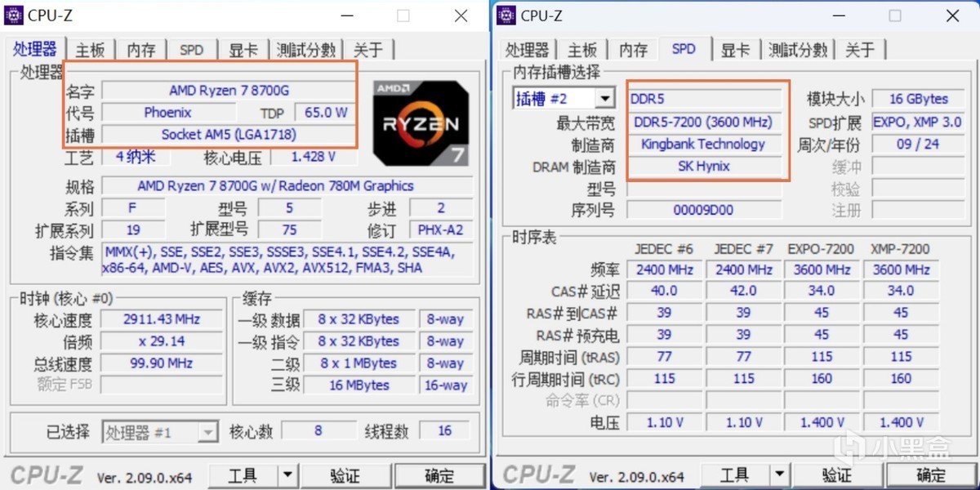
Task: Click the Socket AM5 (LGA1718) field
Action: [229, 135]
